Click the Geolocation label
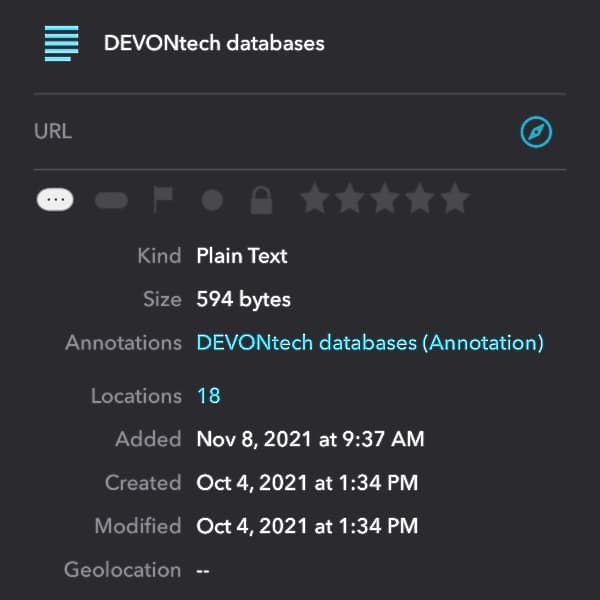The height and width of the screenshot is (600, 600). 122,570
